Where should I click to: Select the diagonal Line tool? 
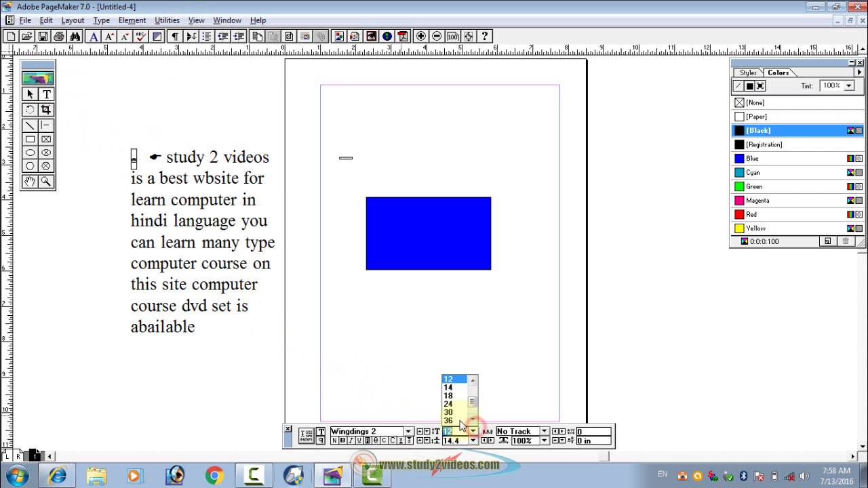click(30, 125)
